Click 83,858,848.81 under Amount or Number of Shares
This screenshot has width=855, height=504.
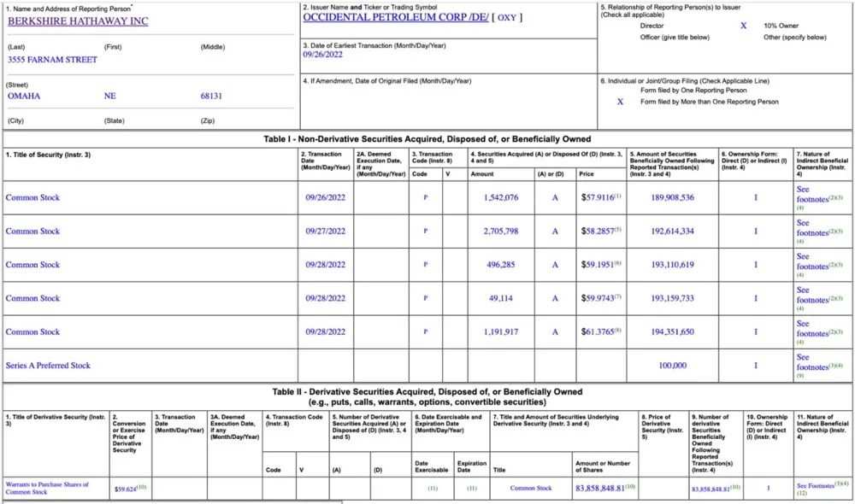(x=600, y=489)
